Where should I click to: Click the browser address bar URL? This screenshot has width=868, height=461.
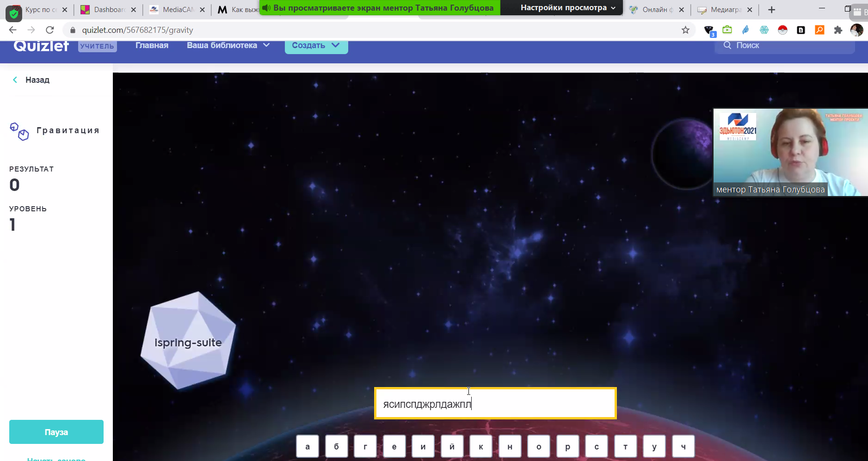point(137,30)
